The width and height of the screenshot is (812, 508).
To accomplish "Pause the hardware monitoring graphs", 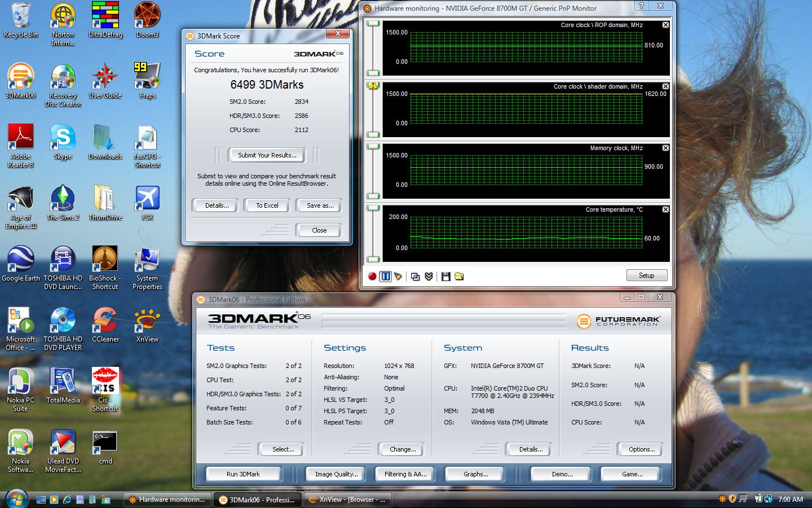I will click(x=386, y=276).
